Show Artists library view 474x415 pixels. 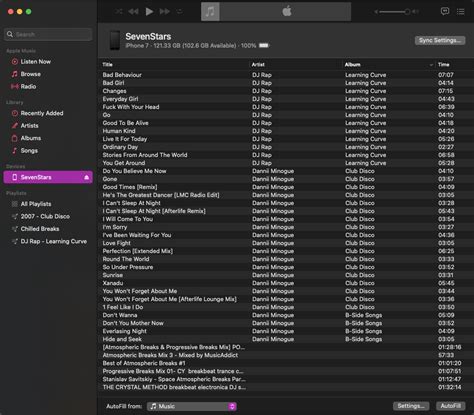tap(29, 126)
